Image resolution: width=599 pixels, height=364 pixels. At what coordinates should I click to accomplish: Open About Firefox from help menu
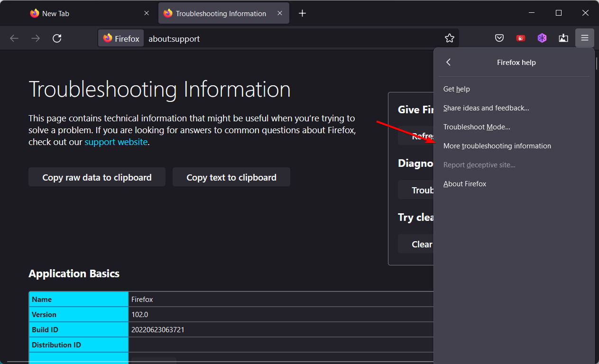[x=464, y=184]
